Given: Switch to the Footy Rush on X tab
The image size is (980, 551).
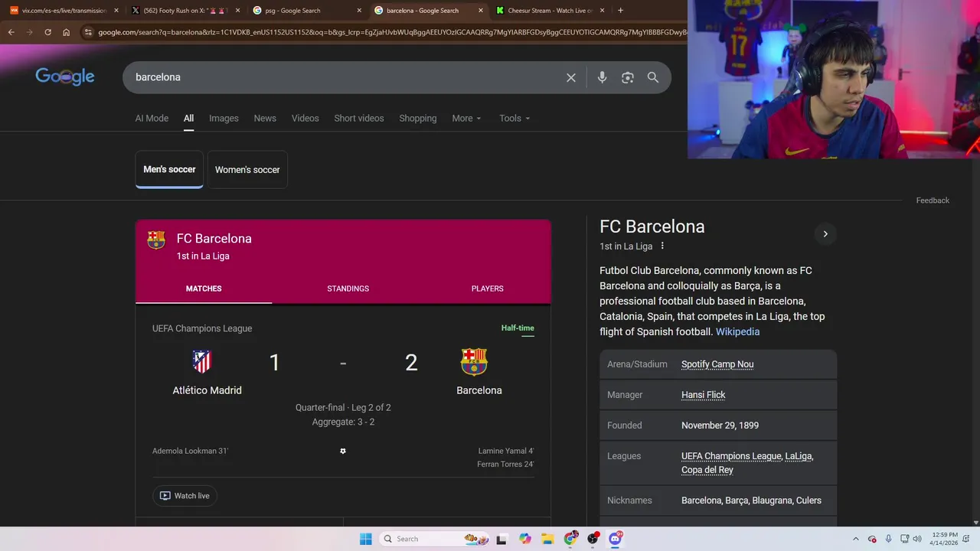Looking at the screenshot, I should point(186,11).
